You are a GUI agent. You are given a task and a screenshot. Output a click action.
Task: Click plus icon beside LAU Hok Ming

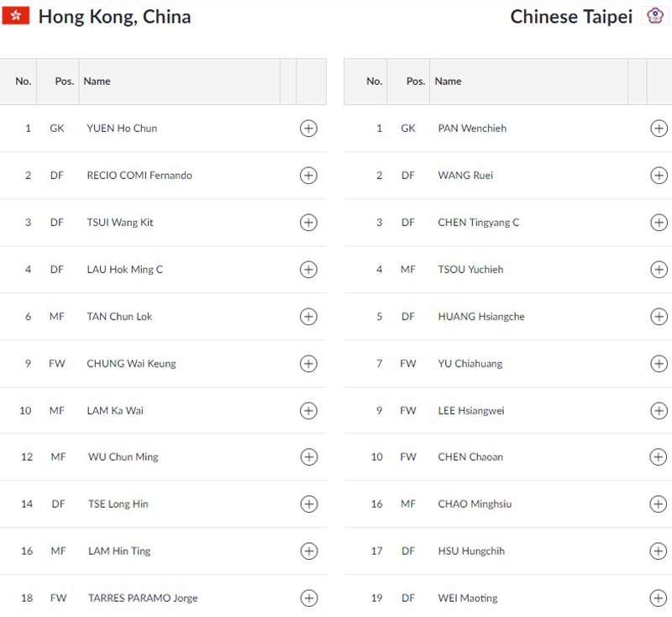[x=308, y=270]
